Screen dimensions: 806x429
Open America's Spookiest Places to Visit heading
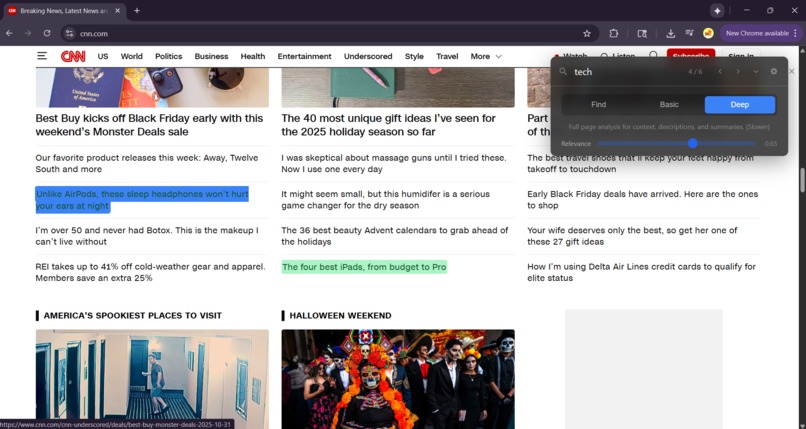coord(133,315)
